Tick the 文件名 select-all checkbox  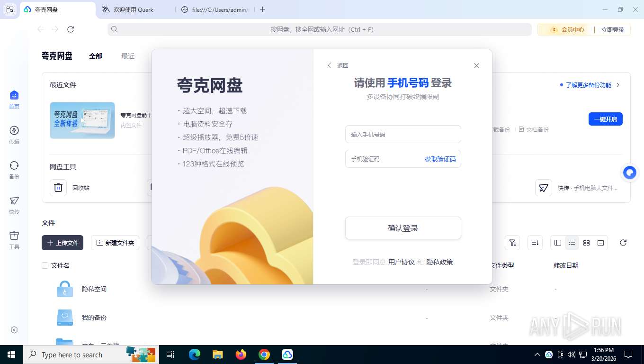45,265
